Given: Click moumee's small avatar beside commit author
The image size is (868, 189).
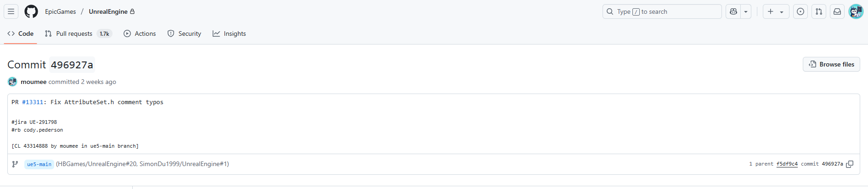Looking at the screenshot, I should click(x=12, y=82).
